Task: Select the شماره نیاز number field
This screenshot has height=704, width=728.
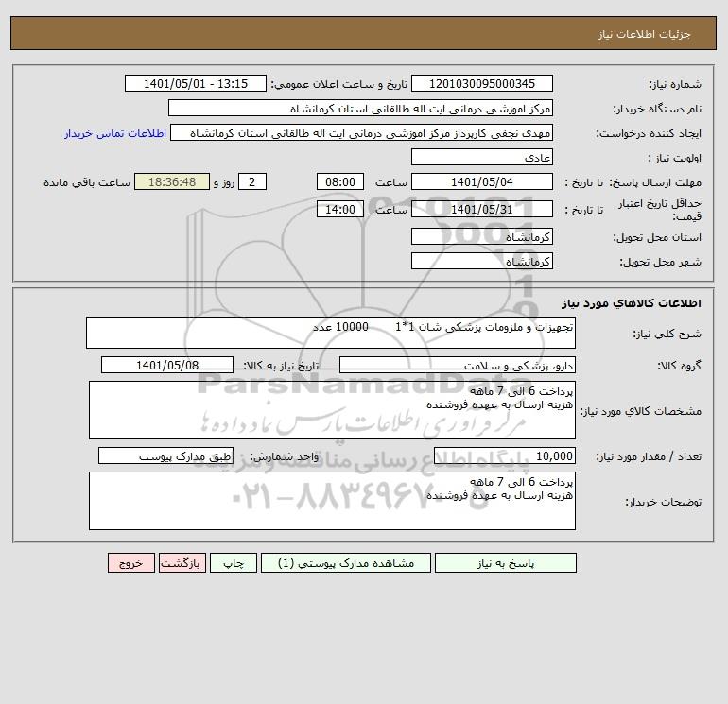Action: click(482, 83)
